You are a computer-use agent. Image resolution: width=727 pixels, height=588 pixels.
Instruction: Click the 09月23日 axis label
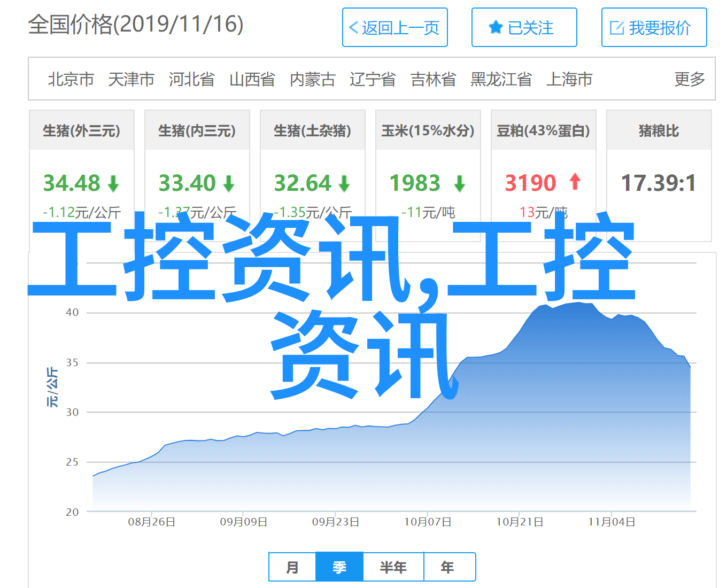tap(336, 522)
